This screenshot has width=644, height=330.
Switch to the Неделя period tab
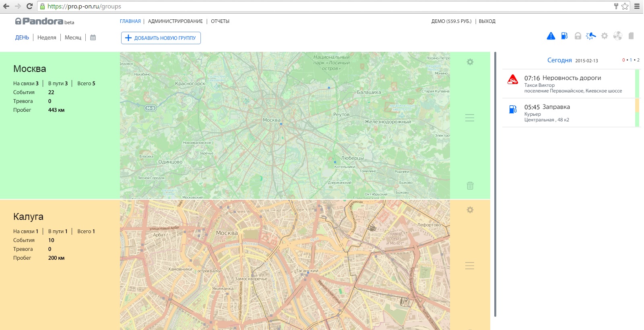point(47,37)
